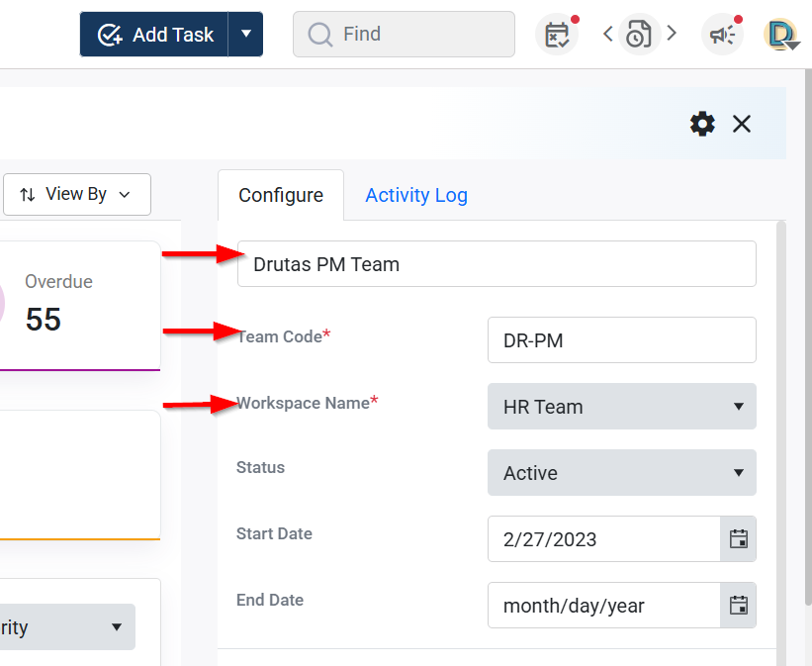The width and height of the screenshot is (812, 666).
Task: Click the team name field Drutas PM Team
Action: click(496, 264)
